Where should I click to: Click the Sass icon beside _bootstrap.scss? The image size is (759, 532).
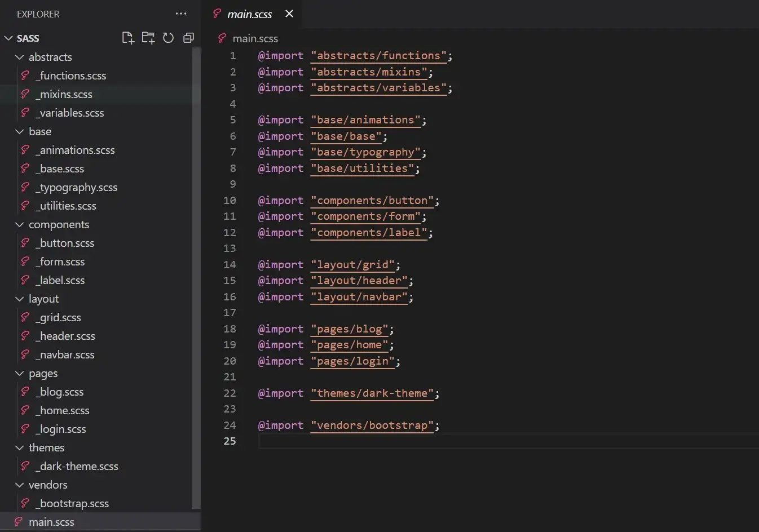pyautogui.click(x=25, y=503)
